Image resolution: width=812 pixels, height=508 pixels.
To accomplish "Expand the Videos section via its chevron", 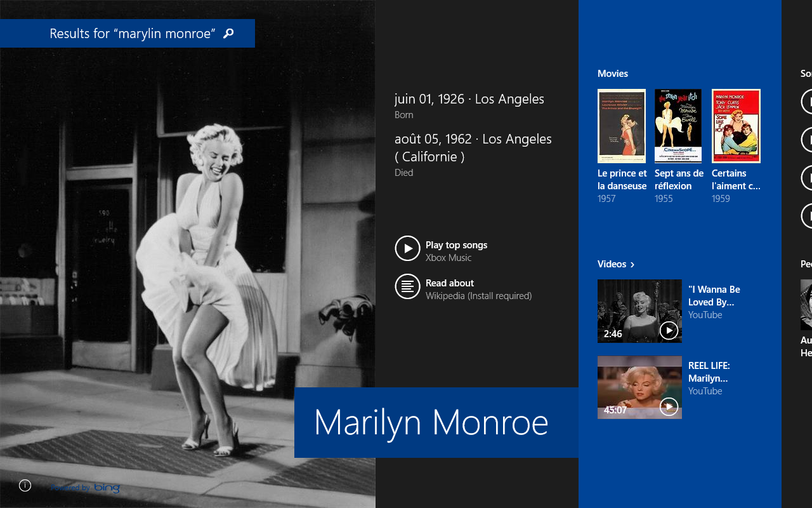I will coord(632,265).
